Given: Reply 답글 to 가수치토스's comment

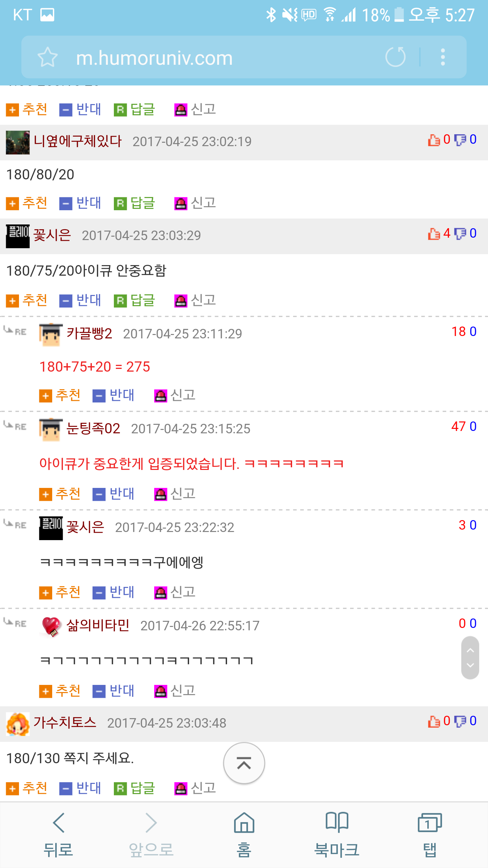Looking at the screenshot, I should click(x=135, y=788).
